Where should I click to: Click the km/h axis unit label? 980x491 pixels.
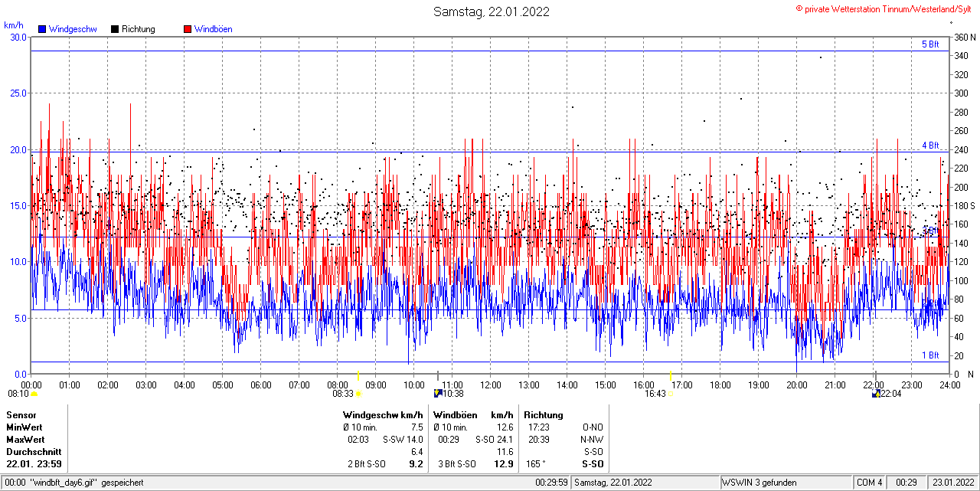pos(14,25)
